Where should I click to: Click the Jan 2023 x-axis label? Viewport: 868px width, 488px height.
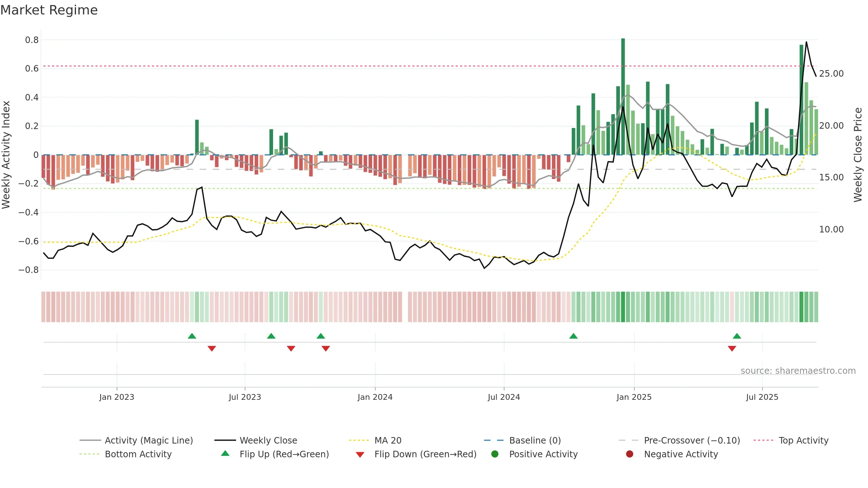click(117, 397)
